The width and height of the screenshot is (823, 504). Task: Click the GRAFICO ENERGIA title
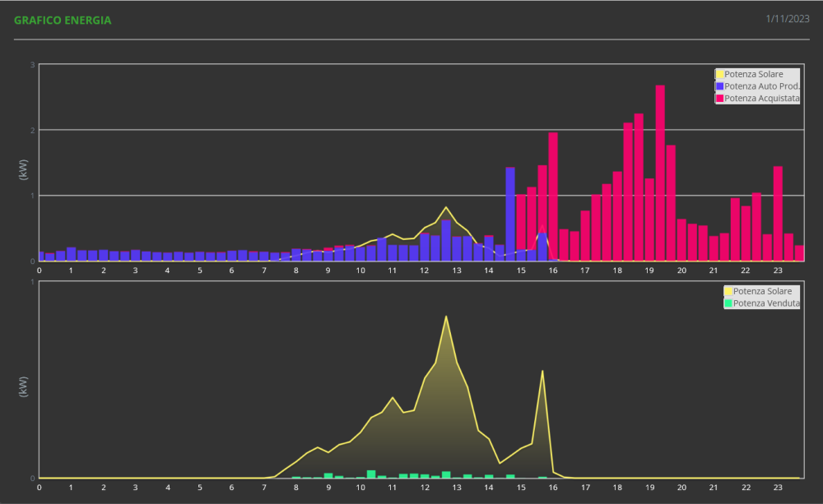click(x=63, y=21)
